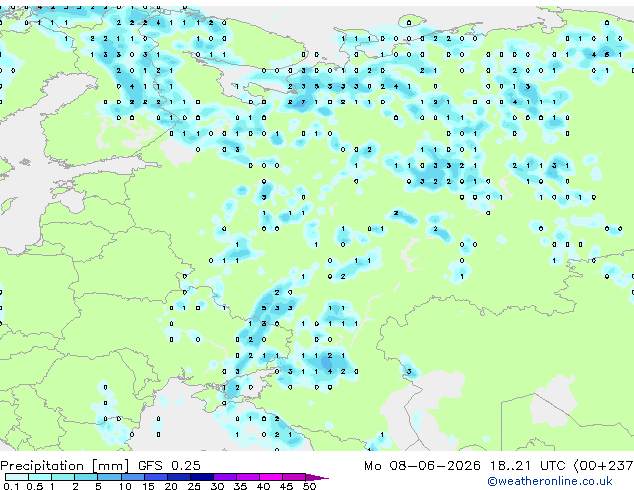Pick the 2–5 mm legend swatch
The image size is (634, 490).
pyautogui.click(x=86, y=477)
